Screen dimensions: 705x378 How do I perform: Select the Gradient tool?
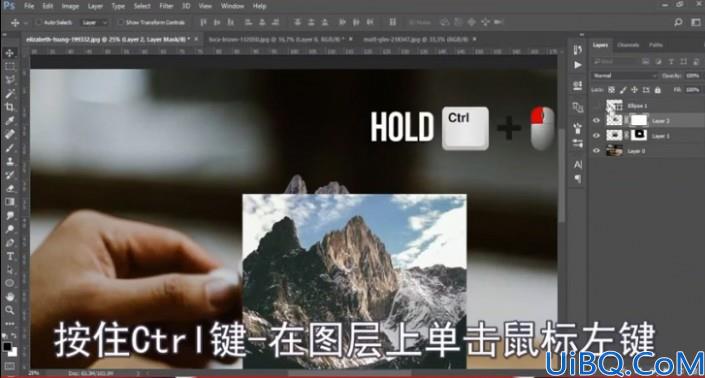(9, 202)
